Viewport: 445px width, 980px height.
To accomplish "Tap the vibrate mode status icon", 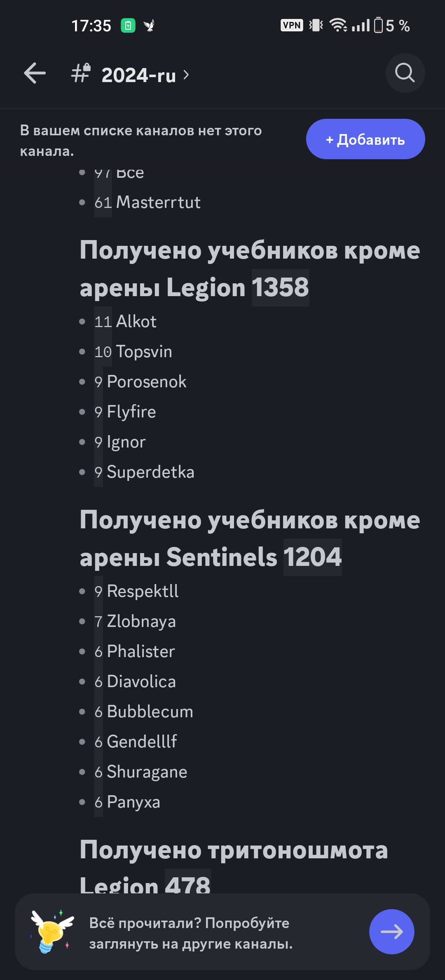I will click(x=316, y=26).
